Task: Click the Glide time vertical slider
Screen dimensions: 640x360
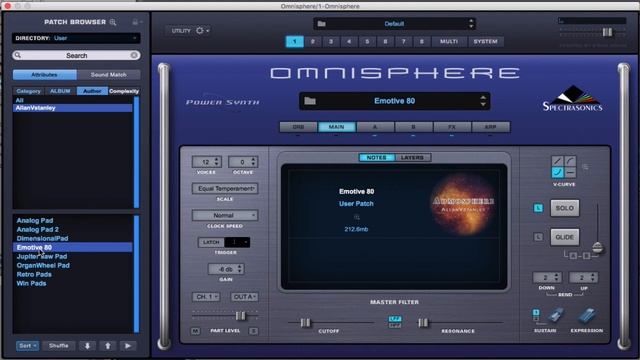Action: click(597, 247)
